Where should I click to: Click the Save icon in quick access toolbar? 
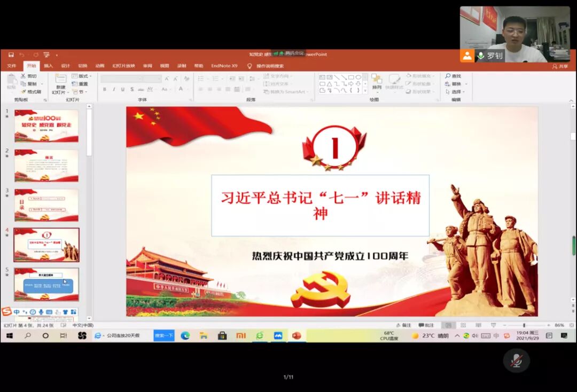[x=11, y=54]
